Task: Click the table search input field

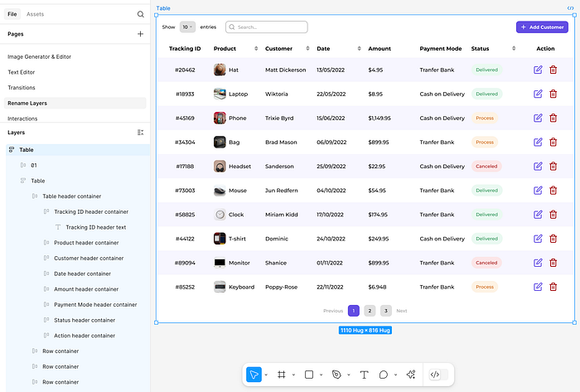Action: (267, 27)
